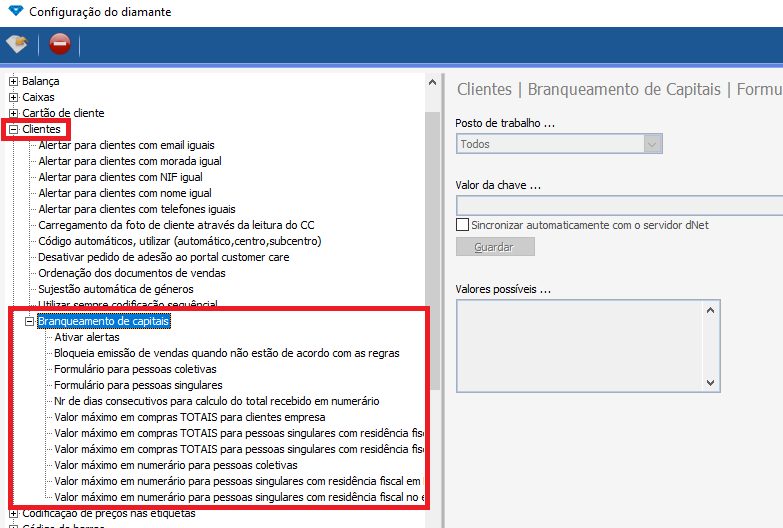The image size is (783, 528).
Task: Click the red cancel icon in toolbar
Action: tap(60, 44)
